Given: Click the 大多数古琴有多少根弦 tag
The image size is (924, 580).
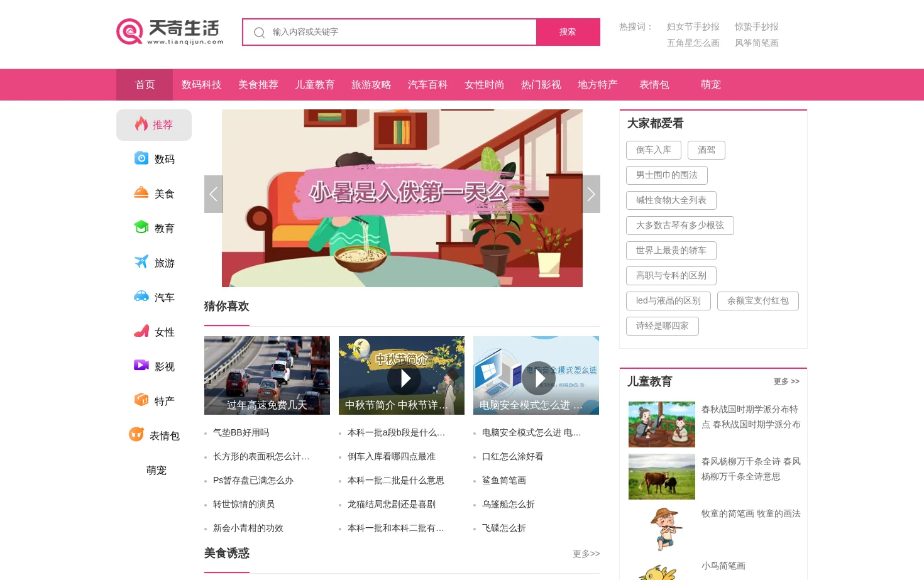Looking at the screenshot, I should pyautogui.click(x=679, y=226).
